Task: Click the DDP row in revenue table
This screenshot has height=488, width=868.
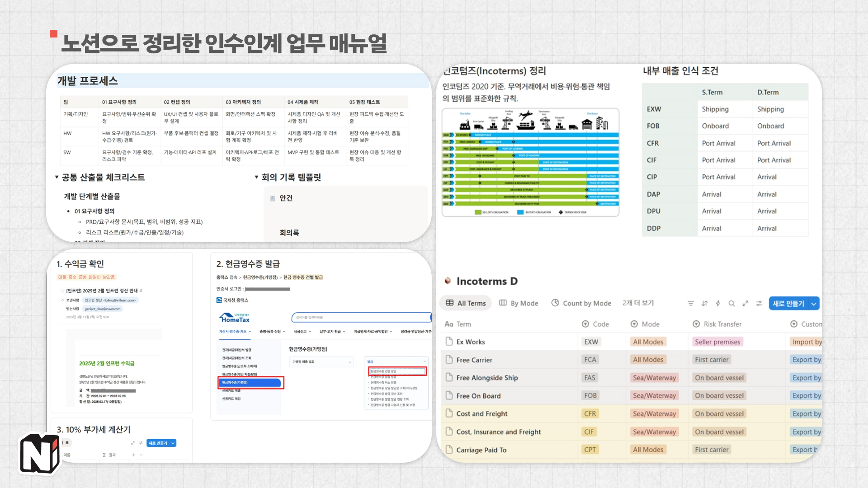Action: pyautogui.click(x=725, y=228)
